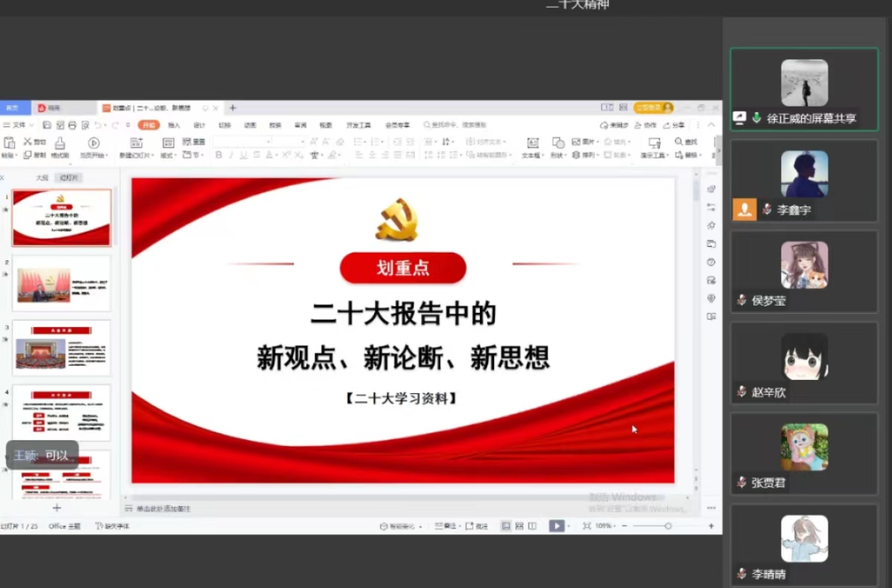Click the Collaborate (协作) icon
The image size is (892, 588).
click(638, 125)
